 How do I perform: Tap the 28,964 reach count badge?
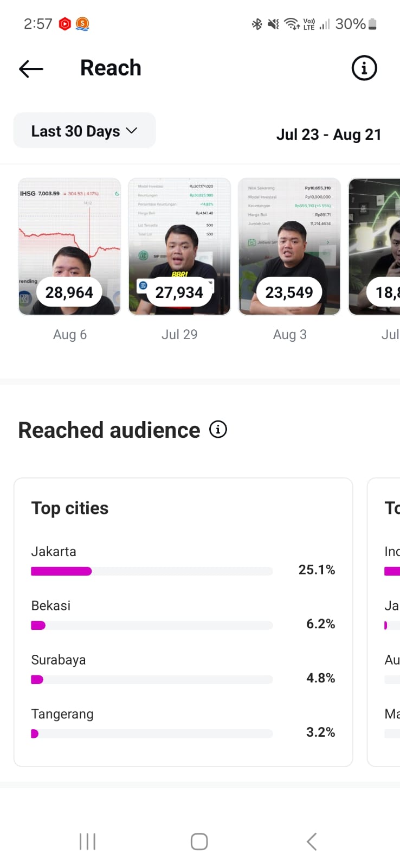click(x=69, y=292)
